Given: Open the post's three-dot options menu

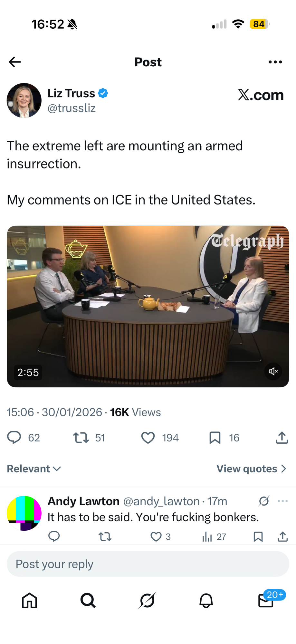Looking at the screenshot, I should (275, 62).
